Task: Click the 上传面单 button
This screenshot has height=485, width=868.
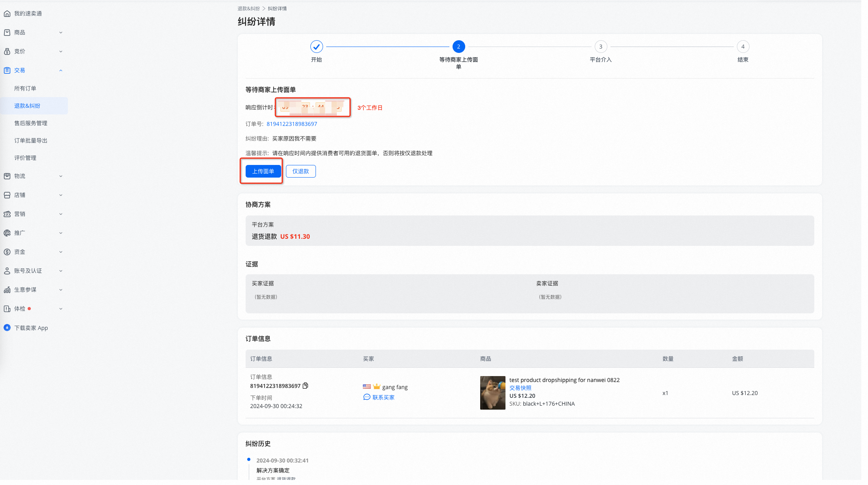Action: pos(263,172)
